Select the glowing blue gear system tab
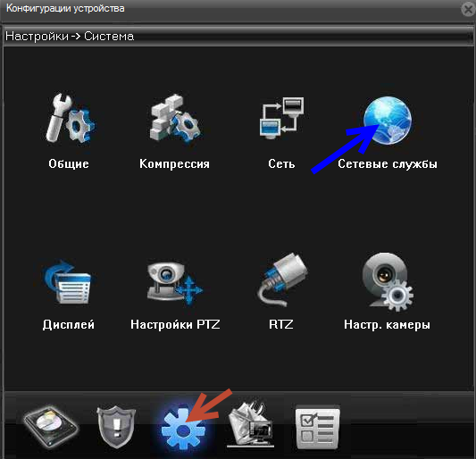 (183, 429)
